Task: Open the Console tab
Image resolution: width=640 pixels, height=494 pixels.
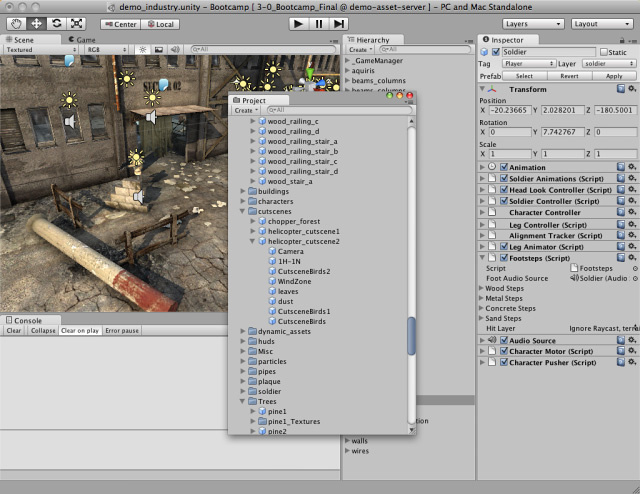Action: [x=26, y=321]
